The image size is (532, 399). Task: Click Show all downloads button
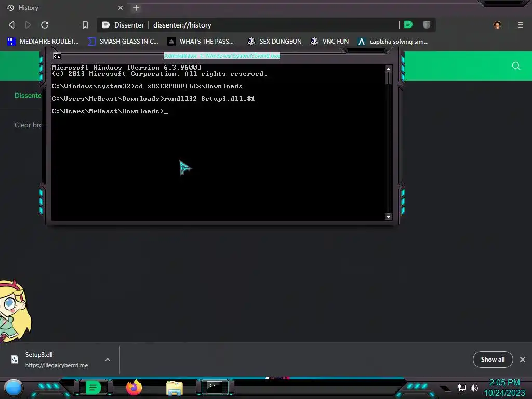click(x=493, y=360)
